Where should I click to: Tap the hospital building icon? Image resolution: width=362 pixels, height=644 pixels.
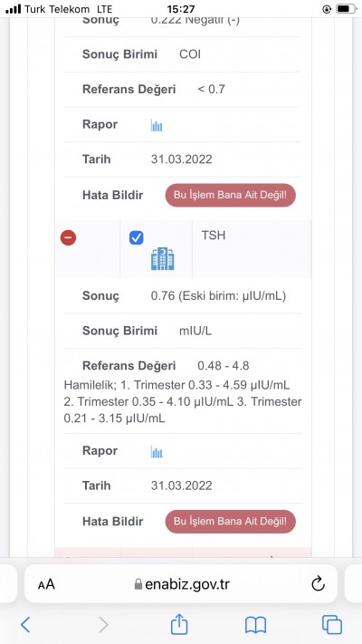[163, 259]
